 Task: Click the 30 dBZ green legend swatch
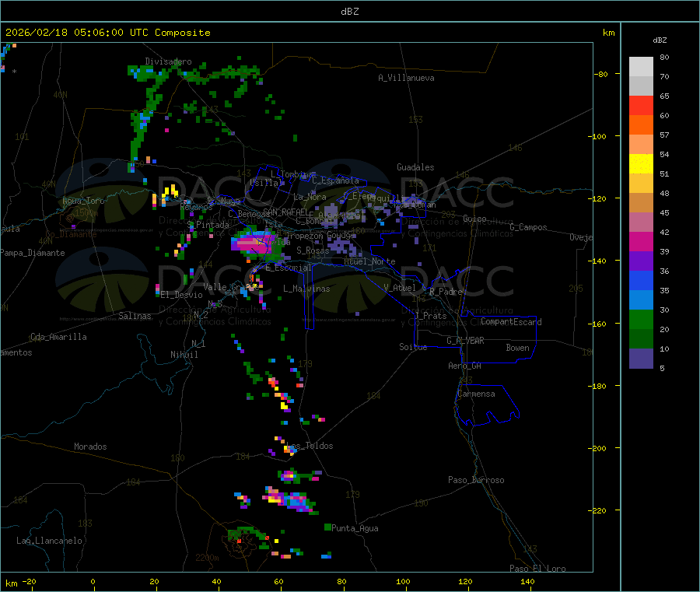pos(641,319)
